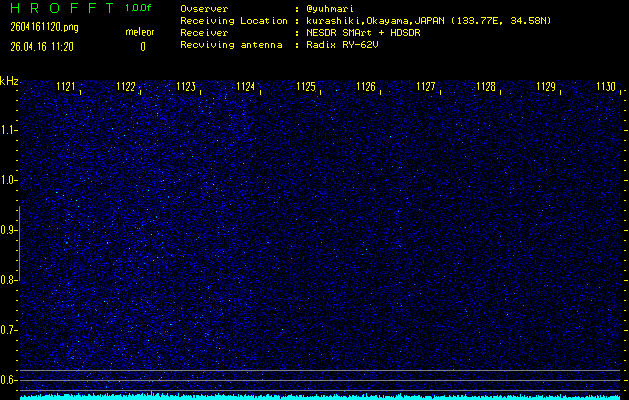
Task: Click the meteor count value 0
Action: click(x=142, y=46)
